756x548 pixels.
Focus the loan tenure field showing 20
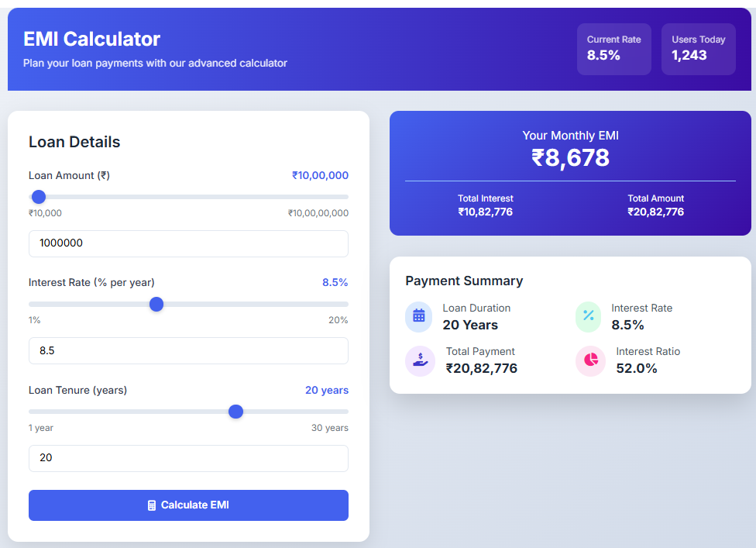[188, 458]
